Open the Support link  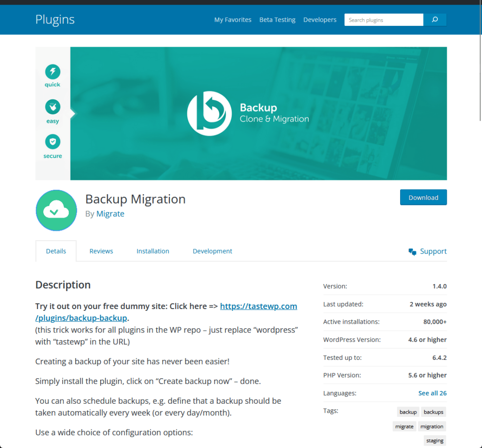433,251
